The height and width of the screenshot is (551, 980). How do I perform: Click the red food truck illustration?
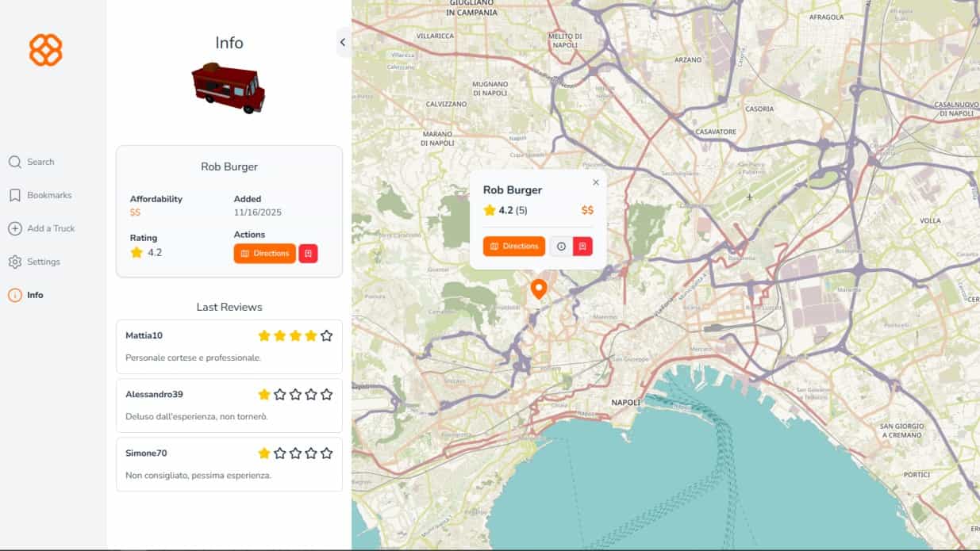pyautogui.click(x=229, y=87)
